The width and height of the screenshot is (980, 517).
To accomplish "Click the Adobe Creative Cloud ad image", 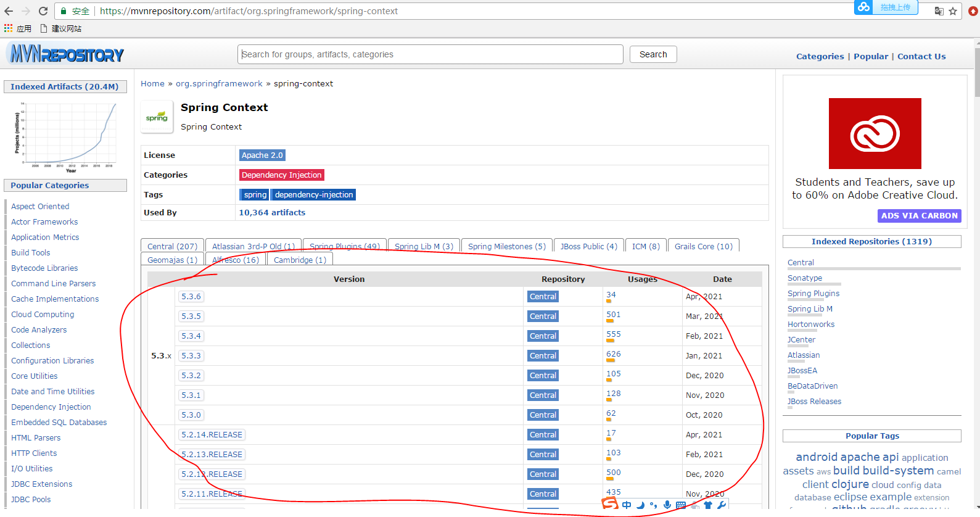I will pos(875,133).
